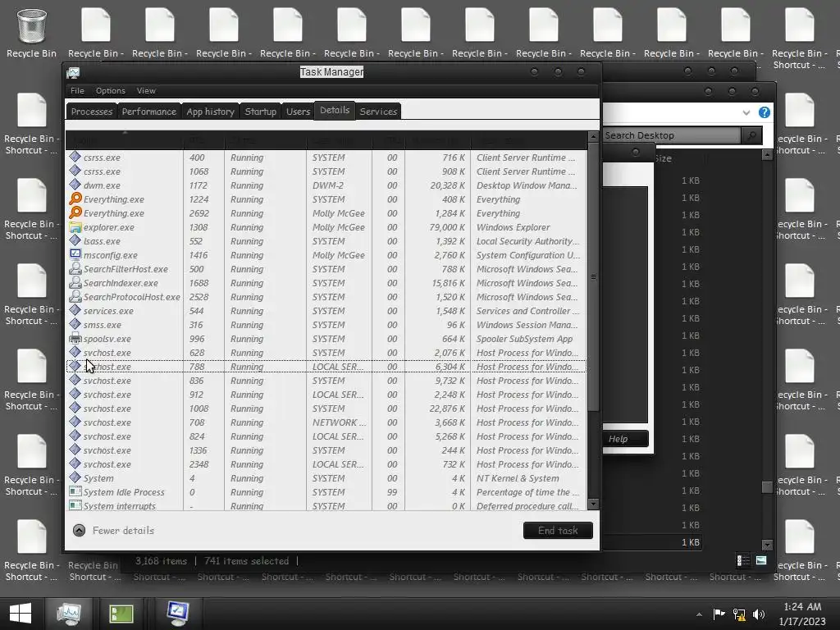Show hidden tray icons arrow

[699, 614]
